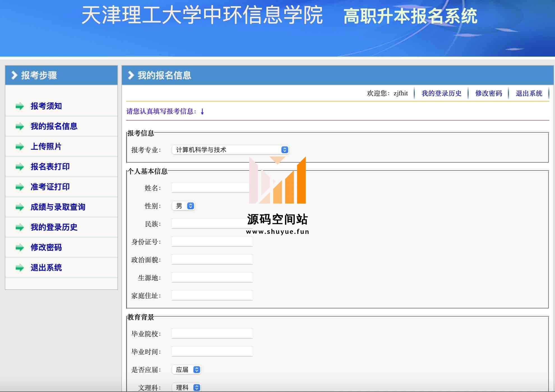Click top-right 修改密码 link
The width and height of the screenshot is (555, 392).
click(x=489, y=93)
